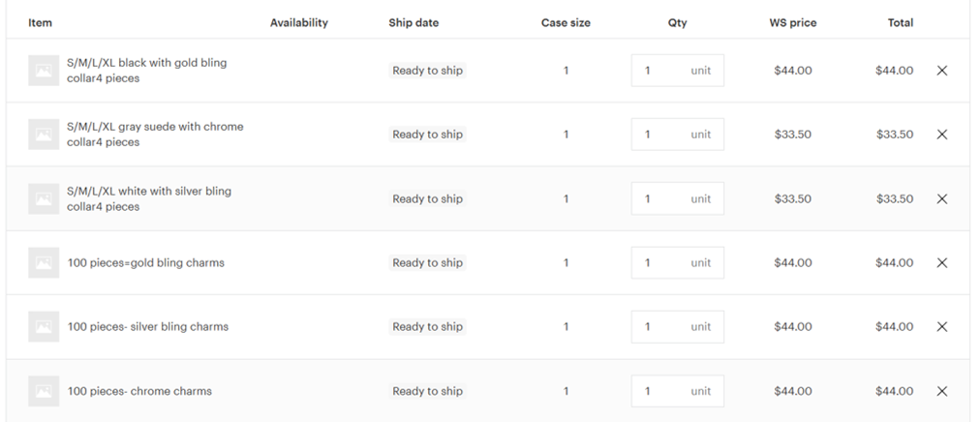Remove gray suede with chrome collar item
Screen dimensions: 980x422
[942, 135]
